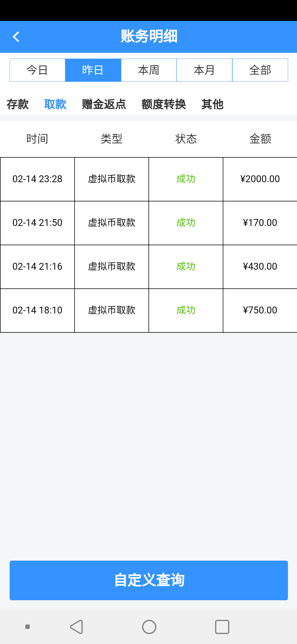Tap the small dot in navigation bar

click(x=28, y=627)
